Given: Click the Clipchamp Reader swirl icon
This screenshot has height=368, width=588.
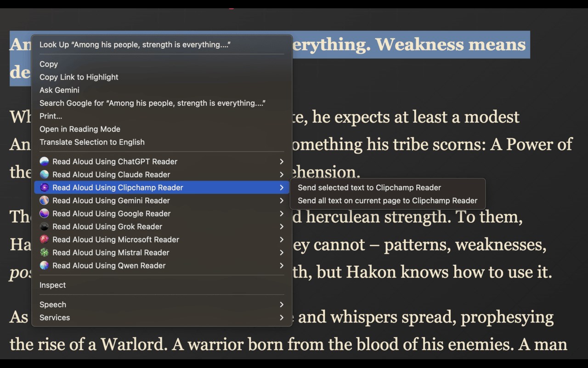Looking at the screenshot, I should (x=44, y=187).
